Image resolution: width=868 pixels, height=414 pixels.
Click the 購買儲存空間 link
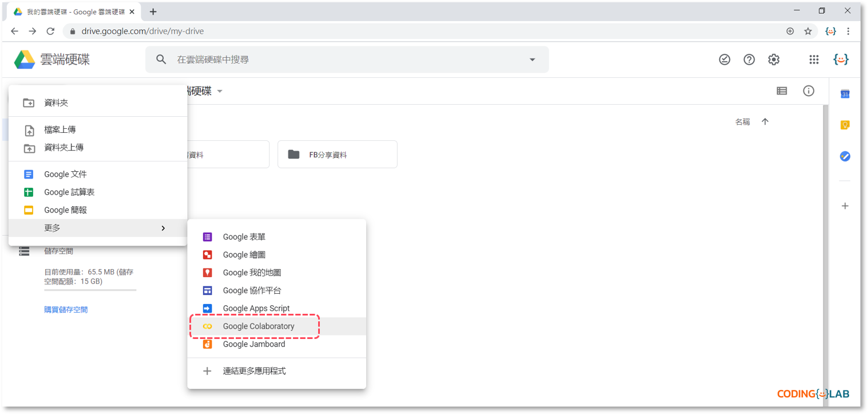pyautogui.click(x=66, y=310)
